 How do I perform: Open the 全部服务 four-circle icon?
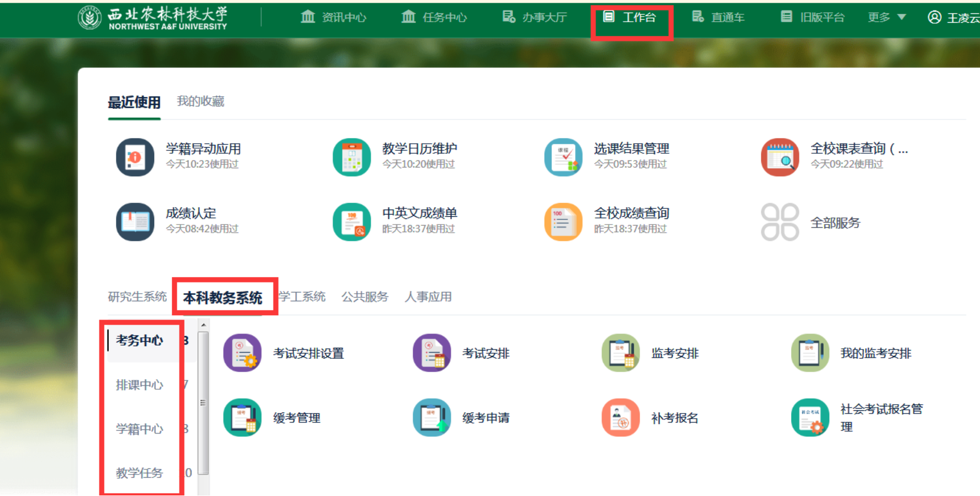[x=779, y=222]
